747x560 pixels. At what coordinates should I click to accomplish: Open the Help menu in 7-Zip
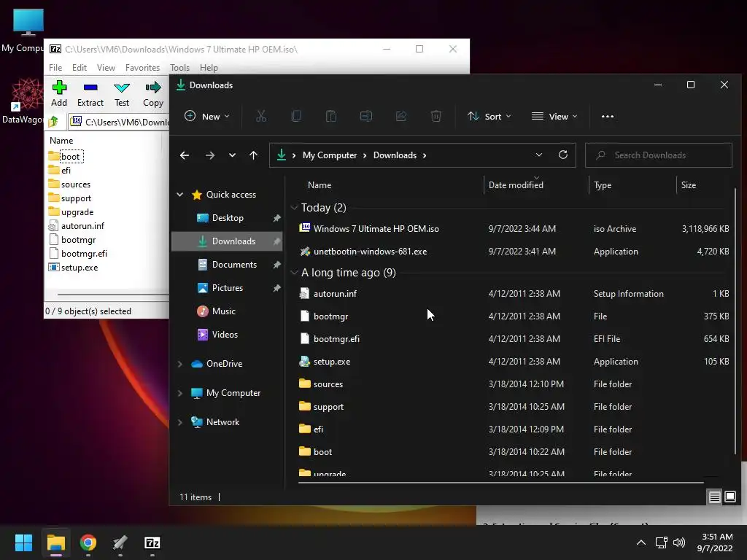(x=209, y=68)
